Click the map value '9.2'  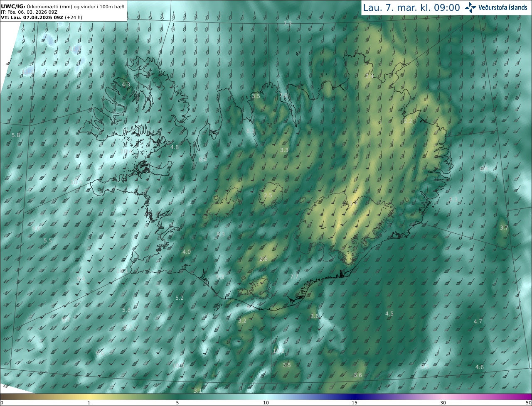tap(221, 276)
